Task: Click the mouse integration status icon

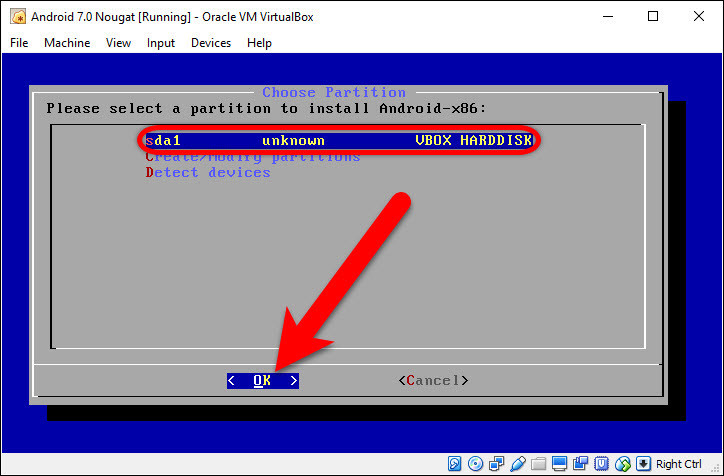Action: tap(623, 463)
